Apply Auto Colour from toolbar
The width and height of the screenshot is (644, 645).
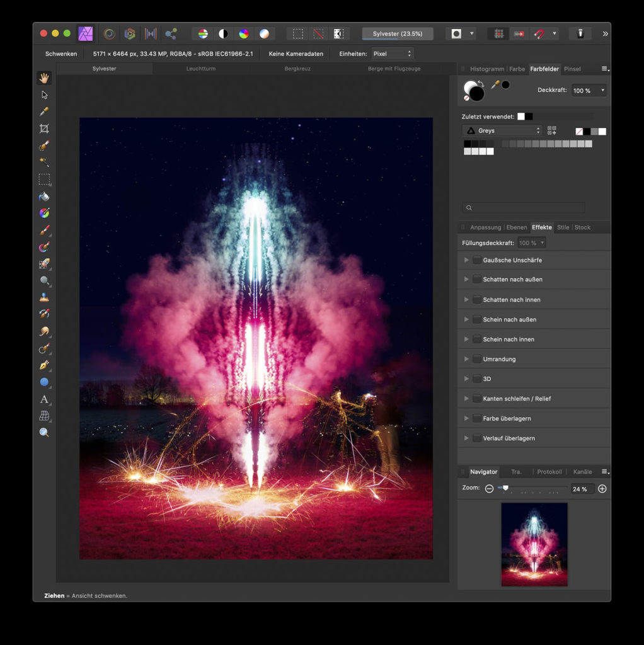click(x=244, y=34)
